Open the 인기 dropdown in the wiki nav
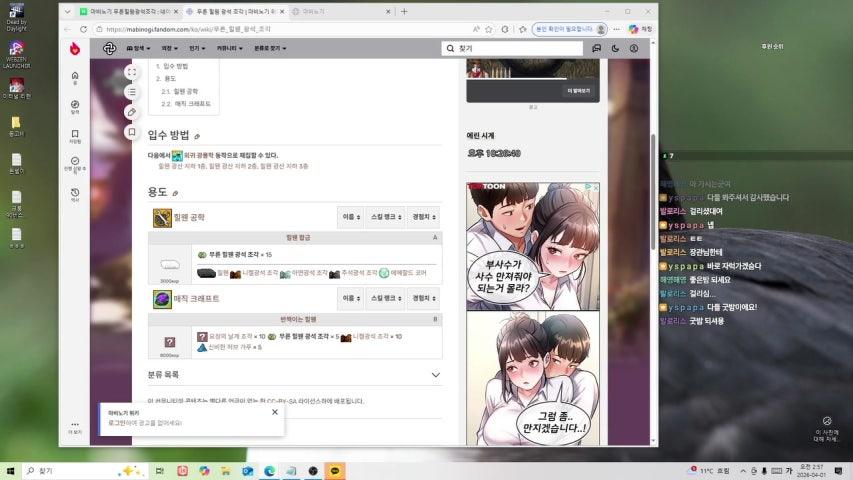 (197, 48)
